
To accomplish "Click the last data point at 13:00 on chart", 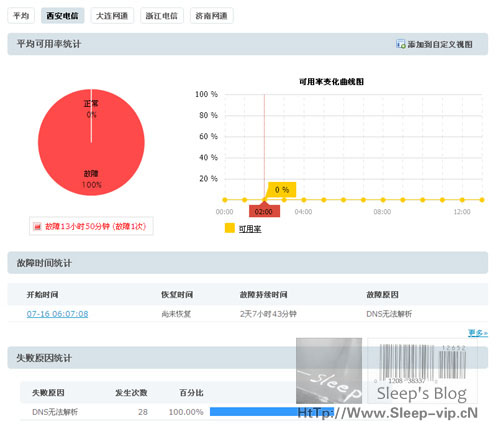I will pos(482,200).
